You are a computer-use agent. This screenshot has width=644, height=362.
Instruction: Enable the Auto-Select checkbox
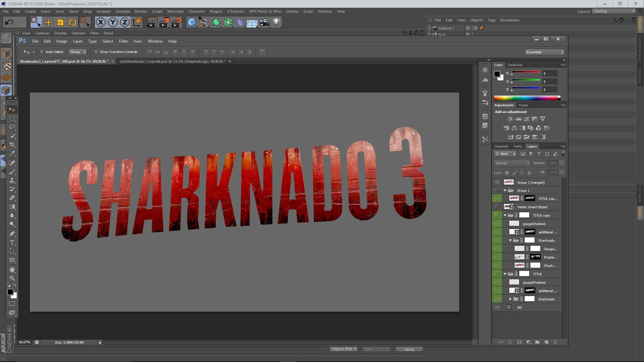(x=41, y=52)
